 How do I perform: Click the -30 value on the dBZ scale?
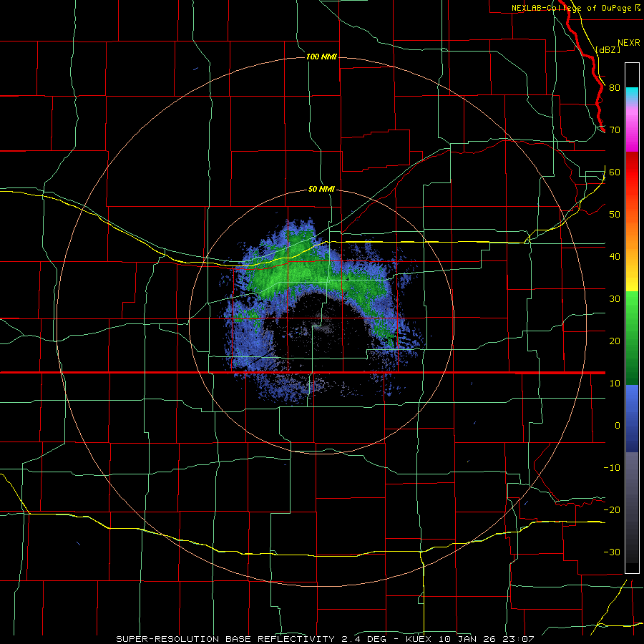click(x=612, y=552)
